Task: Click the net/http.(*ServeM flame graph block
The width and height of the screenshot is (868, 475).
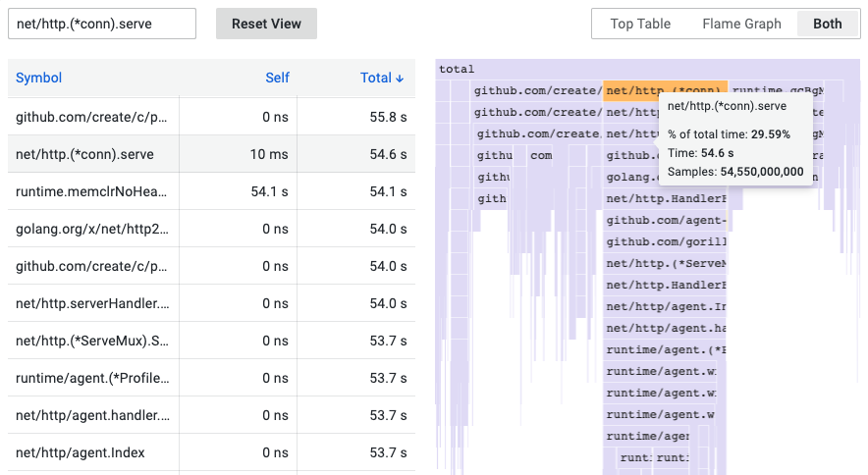Action: click(x=665, y=264)
